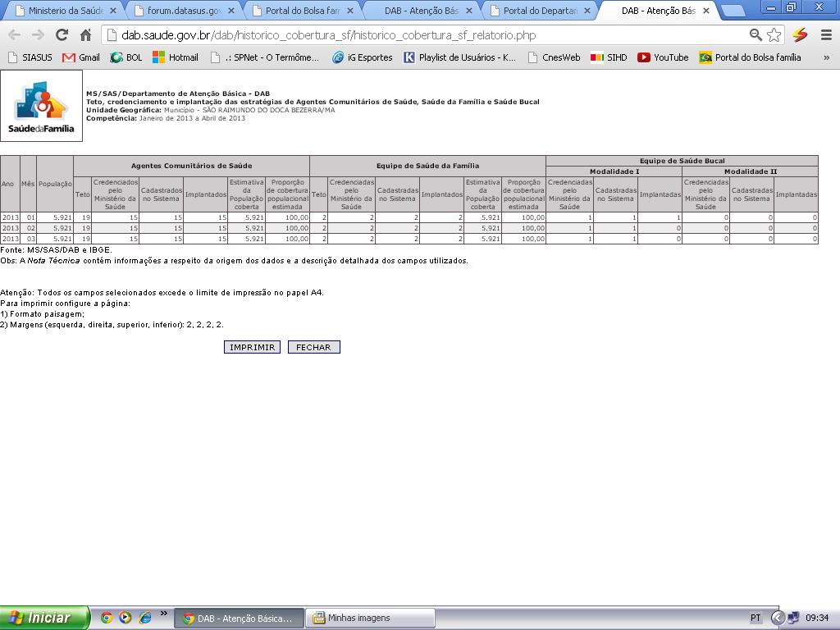This screenshot has height=630, width=840.
Task: Launch Internet Explorer from quick launch
Action: click(144, 618)
